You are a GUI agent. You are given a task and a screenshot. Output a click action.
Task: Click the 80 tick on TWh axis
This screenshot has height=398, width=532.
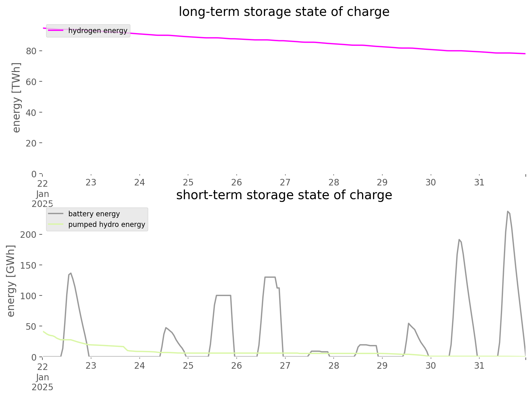click(x=32, y=51)
